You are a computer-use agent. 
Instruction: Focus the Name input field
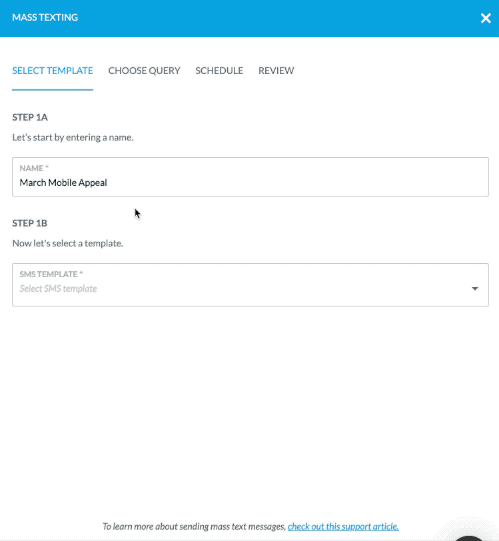[x=250, y=177]
